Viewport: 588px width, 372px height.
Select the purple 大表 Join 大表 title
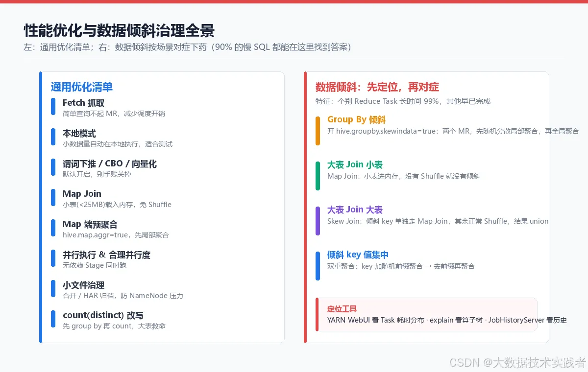(355, 209)
